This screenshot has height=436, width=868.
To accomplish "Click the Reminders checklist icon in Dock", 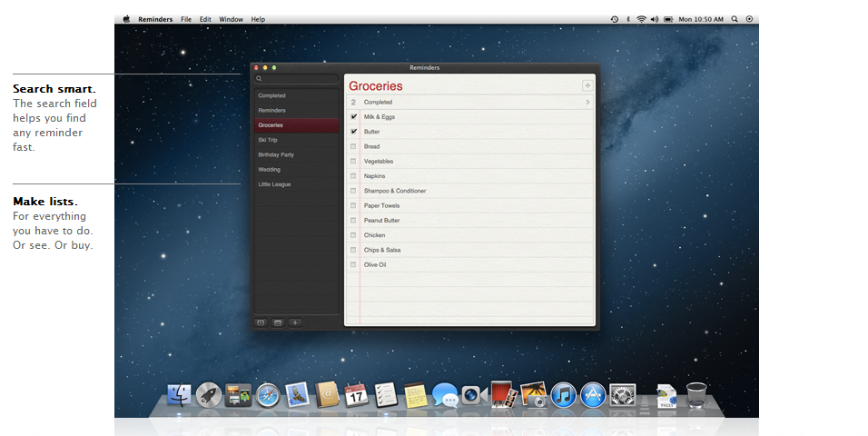I will point(386,395).
